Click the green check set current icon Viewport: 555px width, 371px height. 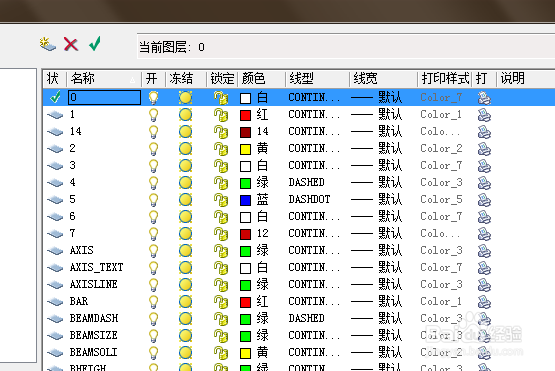pyautogui.click(x=95, y=44)
